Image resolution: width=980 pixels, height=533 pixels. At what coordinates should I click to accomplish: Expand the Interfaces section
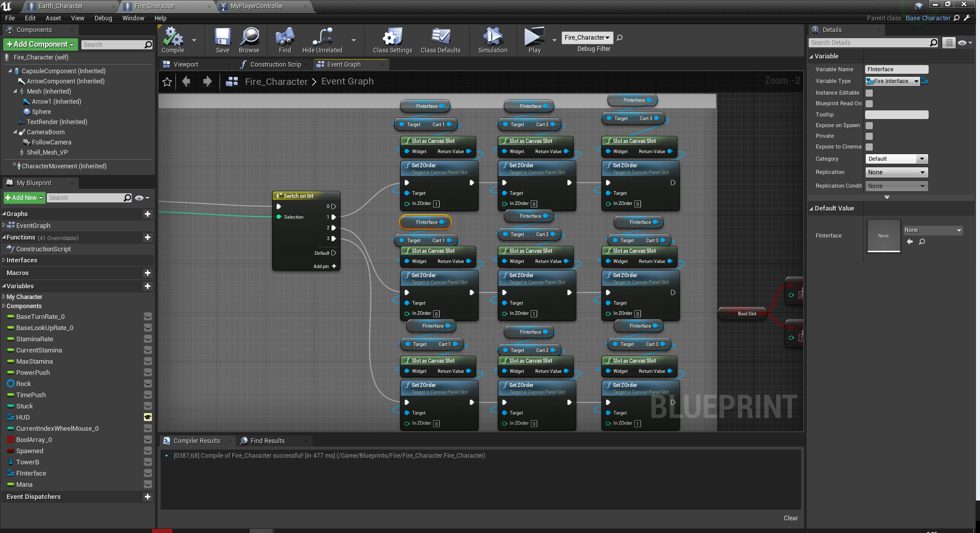tap(4, 260)
